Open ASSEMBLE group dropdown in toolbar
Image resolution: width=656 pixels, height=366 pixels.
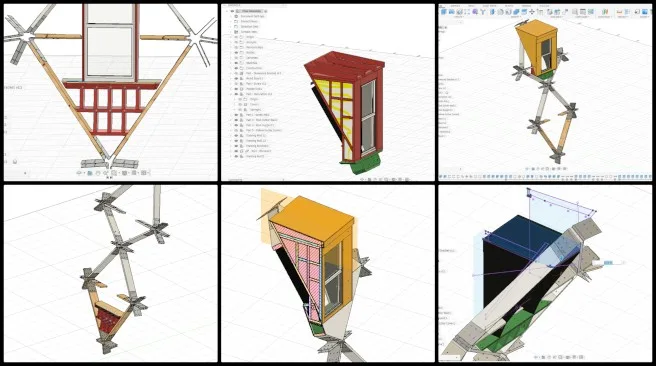click(x=556, y=17)
